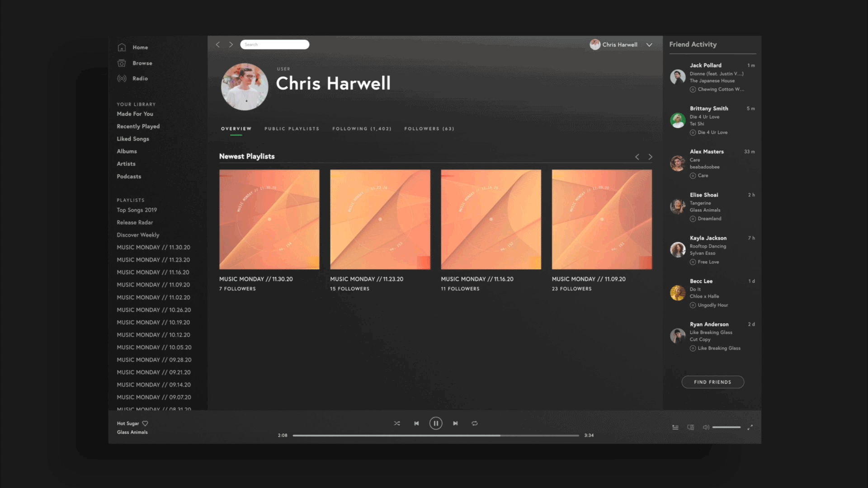
Task: Click the Radio broadcast icon
Action: tap(122, 79)
